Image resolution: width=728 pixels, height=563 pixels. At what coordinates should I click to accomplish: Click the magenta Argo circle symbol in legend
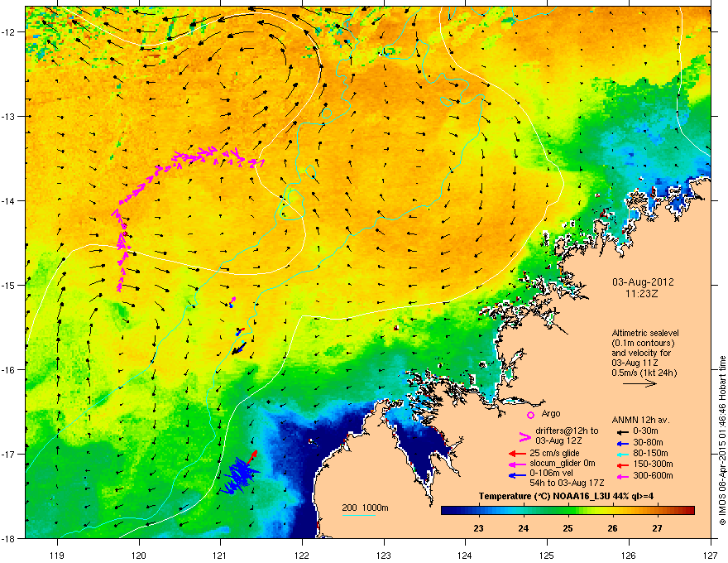tap(530, 415)
